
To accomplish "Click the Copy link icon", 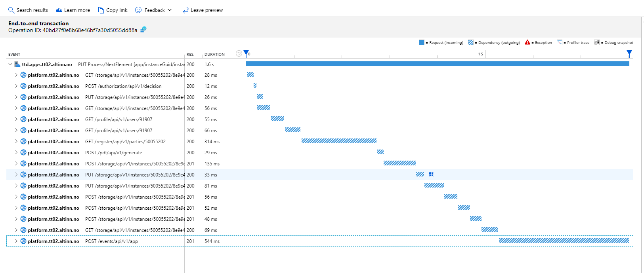I will point(101,10).
